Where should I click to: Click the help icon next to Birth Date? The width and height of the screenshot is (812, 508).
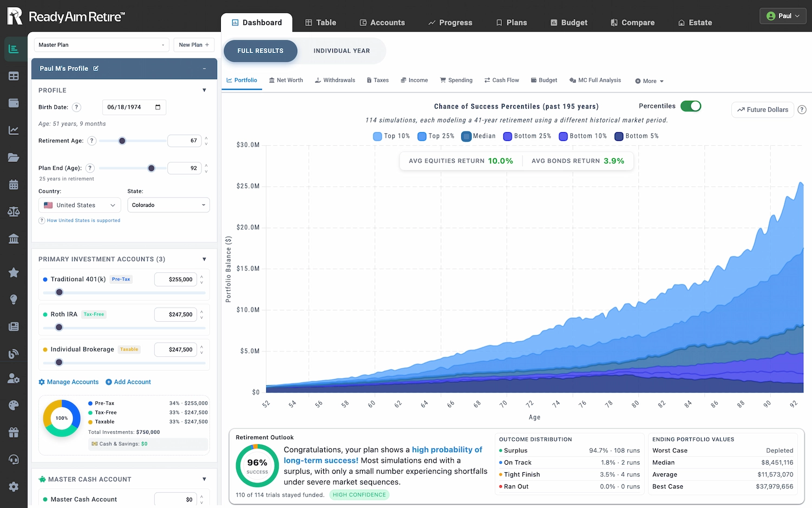(x=76, y=107)
